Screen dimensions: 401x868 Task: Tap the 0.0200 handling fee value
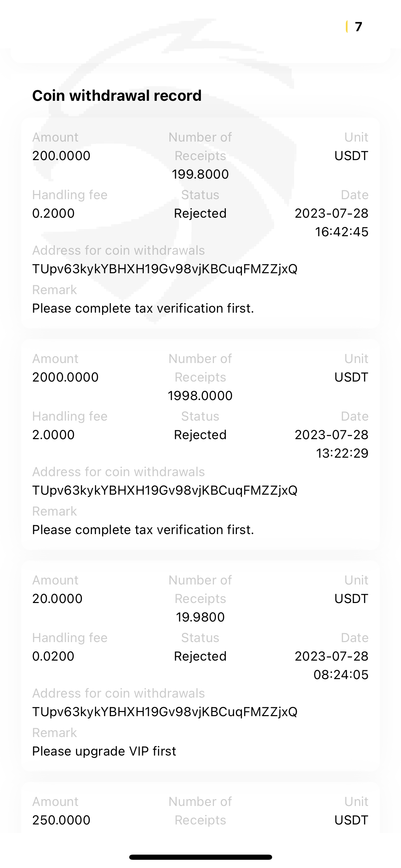[x=53, y=656]
